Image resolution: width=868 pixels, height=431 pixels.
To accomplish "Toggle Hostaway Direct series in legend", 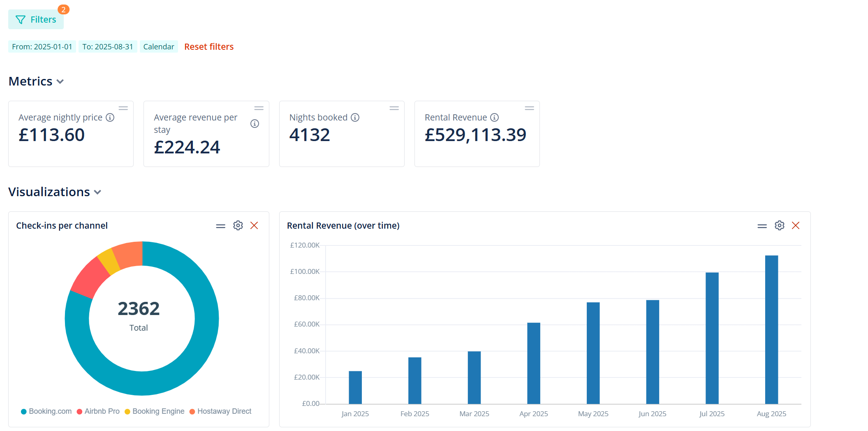I will tap(220, 411).
